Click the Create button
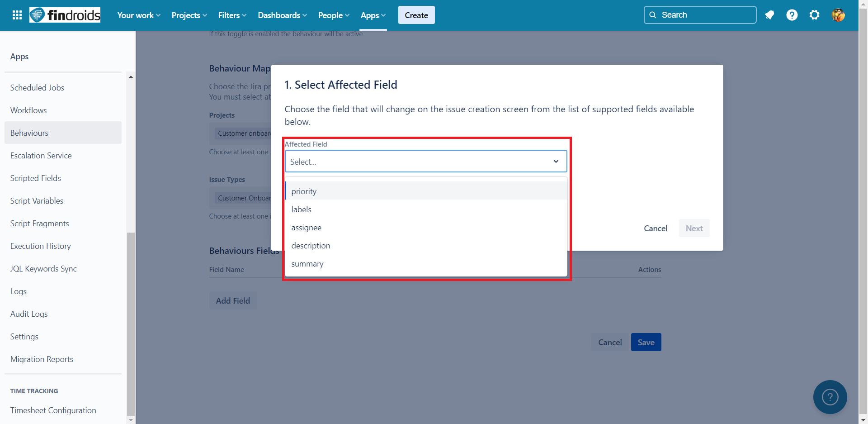This screenshot has width=868, height=424. (416, 15)
